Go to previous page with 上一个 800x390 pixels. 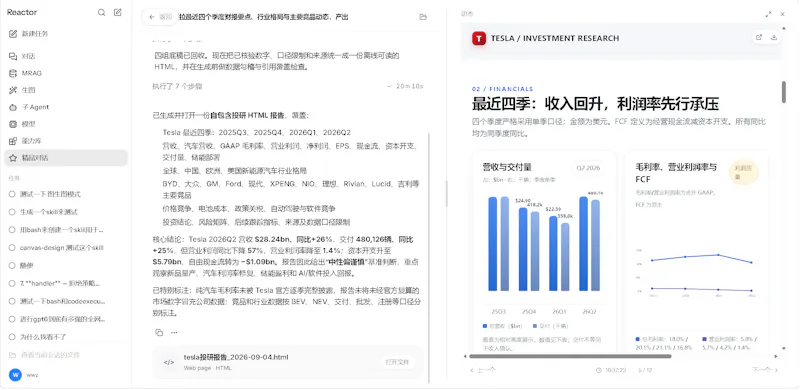[x=482, y=370]
